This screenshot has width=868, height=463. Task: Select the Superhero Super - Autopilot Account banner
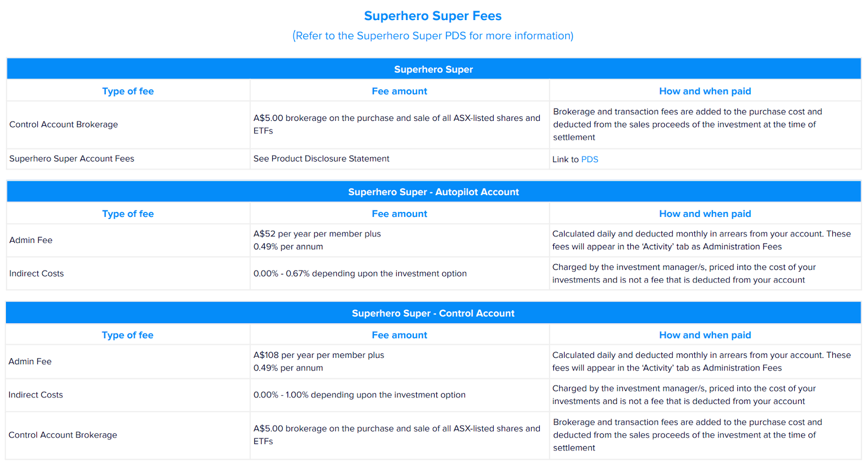tap(433, 192)
